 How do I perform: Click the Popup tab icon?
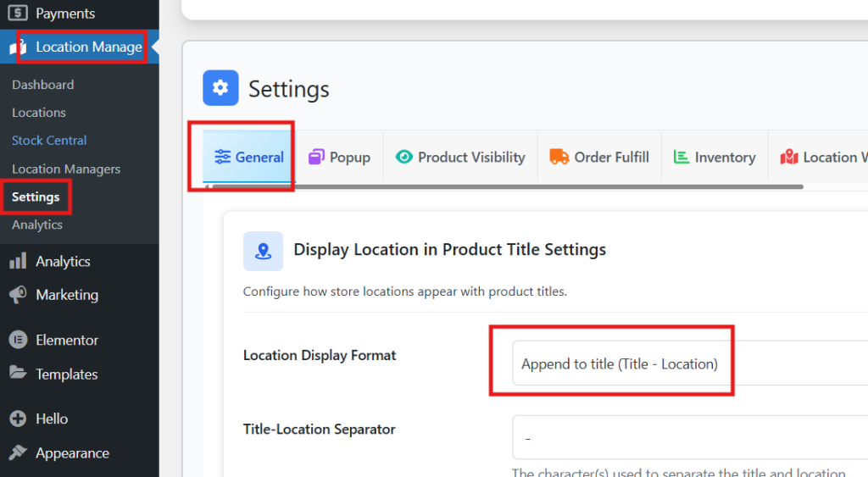point(317,157)
